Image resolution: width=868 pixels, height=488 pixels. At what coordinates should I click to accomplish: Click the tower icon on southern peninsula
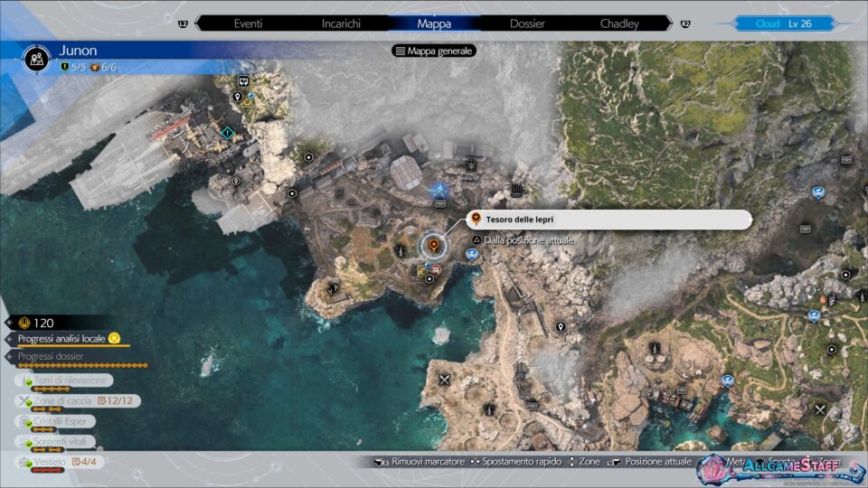(489, 410)
